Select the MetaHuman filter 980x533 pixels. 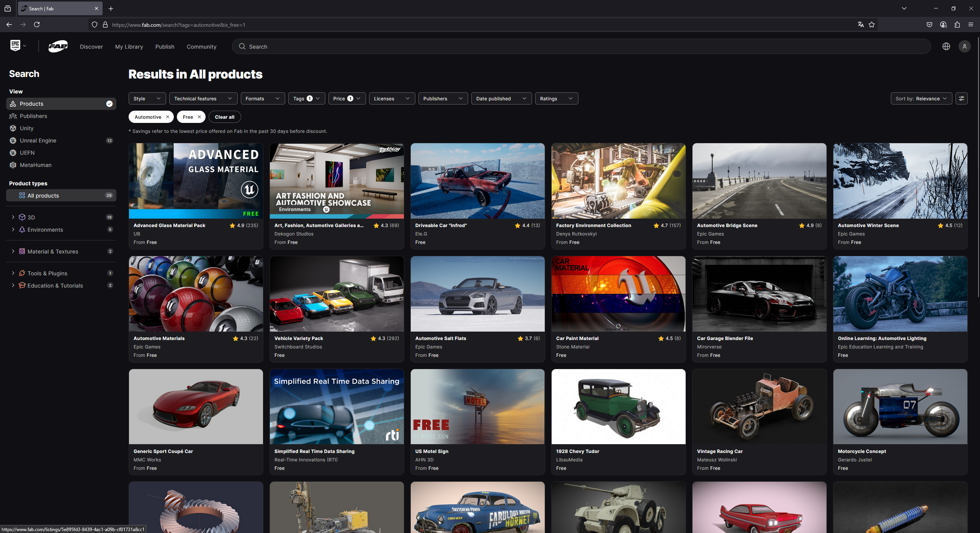click(x=61, y=165)
